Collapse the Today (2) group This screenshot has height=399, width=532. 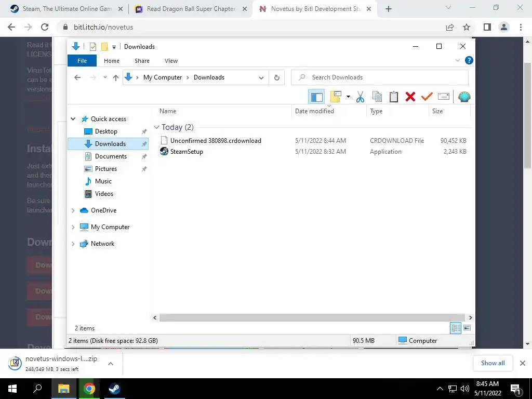[156, 127]
